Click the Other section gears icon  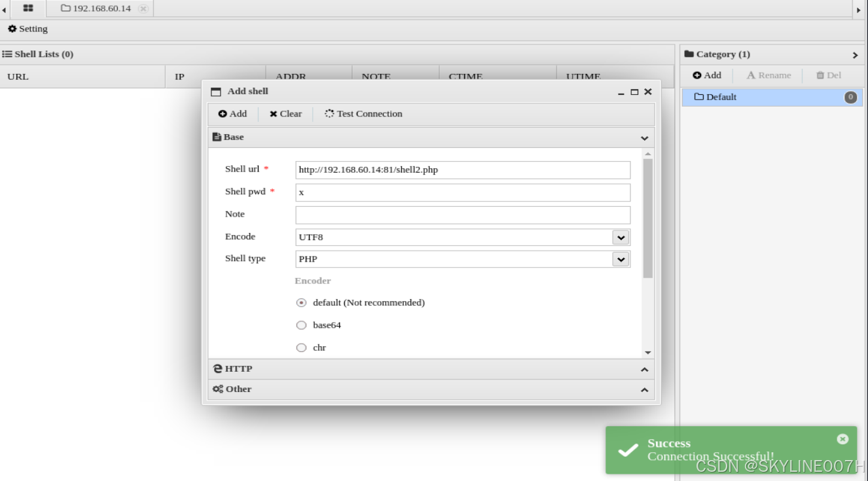(x=218, y=389)
